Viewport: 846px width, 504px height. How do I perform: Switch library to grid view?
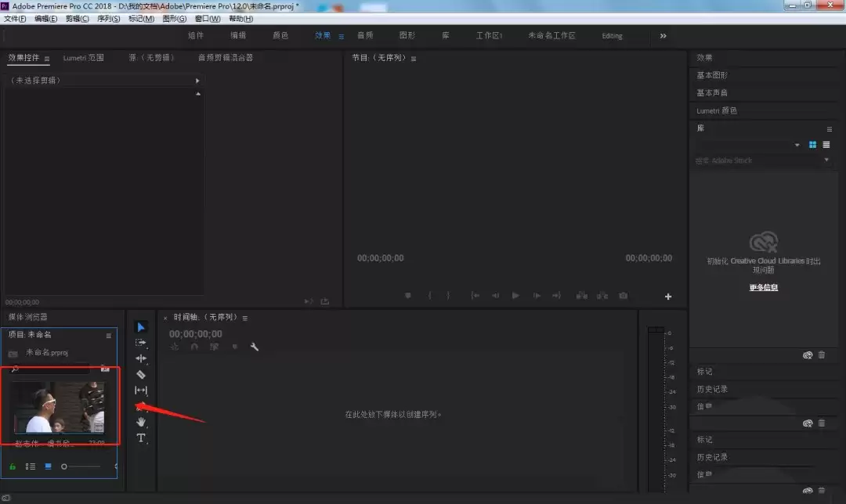point(812,145)
